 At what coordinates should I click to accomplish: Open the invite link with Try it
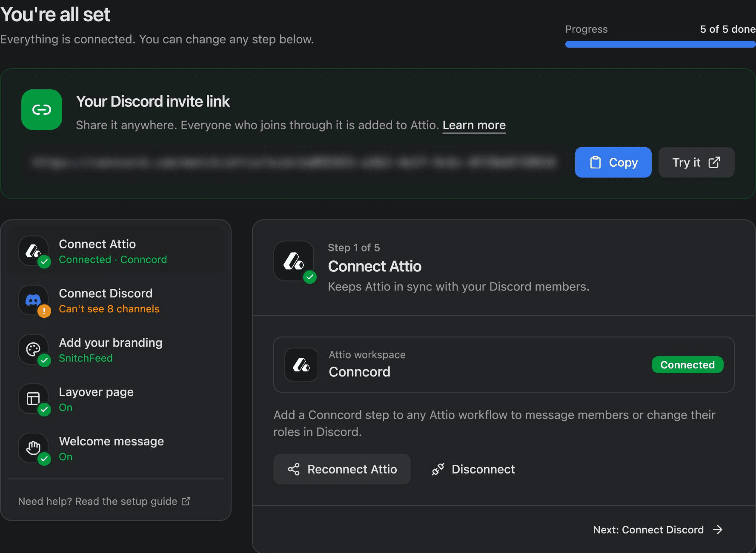pos(696,162)
